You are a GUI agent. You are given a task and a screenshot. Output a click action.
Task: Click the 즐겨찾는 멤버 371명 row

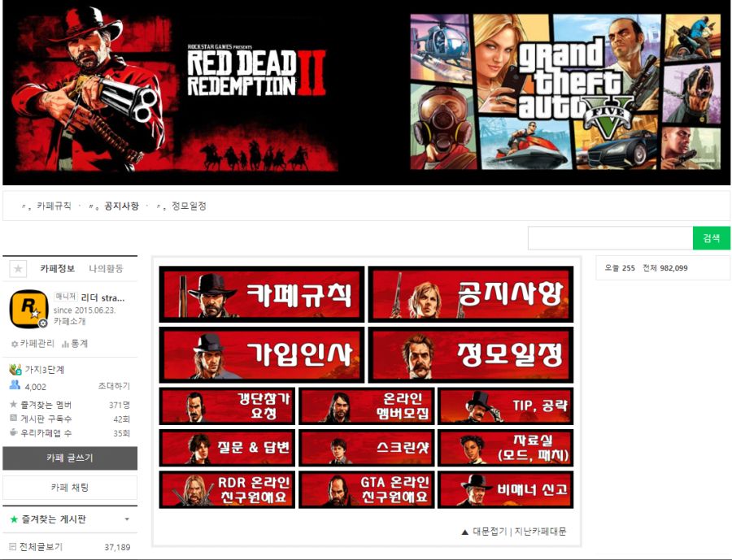[x=70, y=405]
